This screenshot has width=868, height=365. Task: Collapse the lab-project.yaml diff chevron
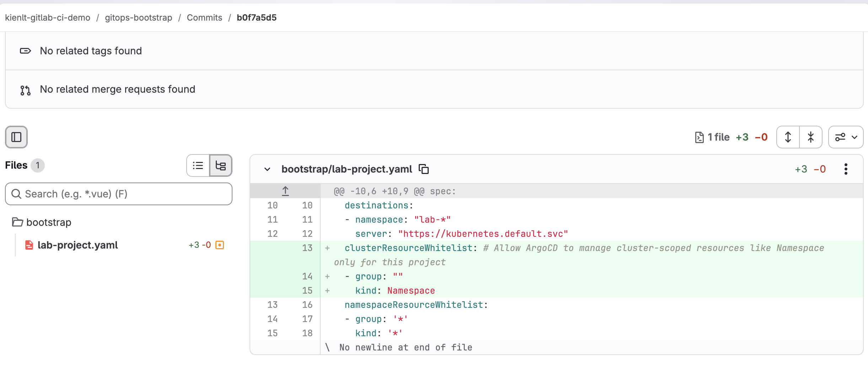[267, 169]
